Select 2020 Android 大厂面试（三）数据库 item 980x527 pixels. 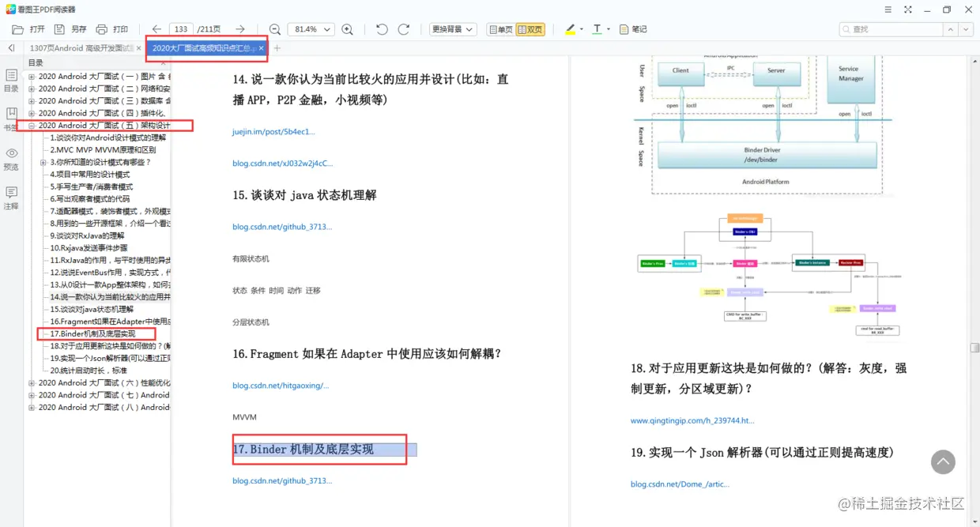[104, 101]
